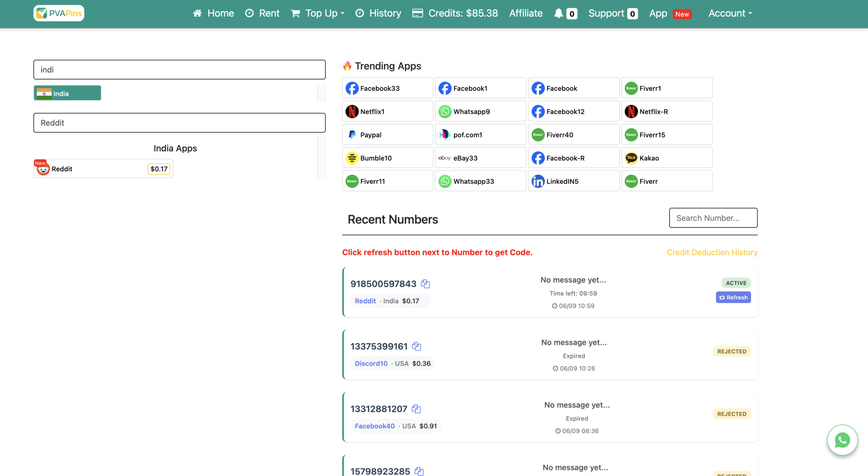Open the notifications bell

tap(559, 13)
